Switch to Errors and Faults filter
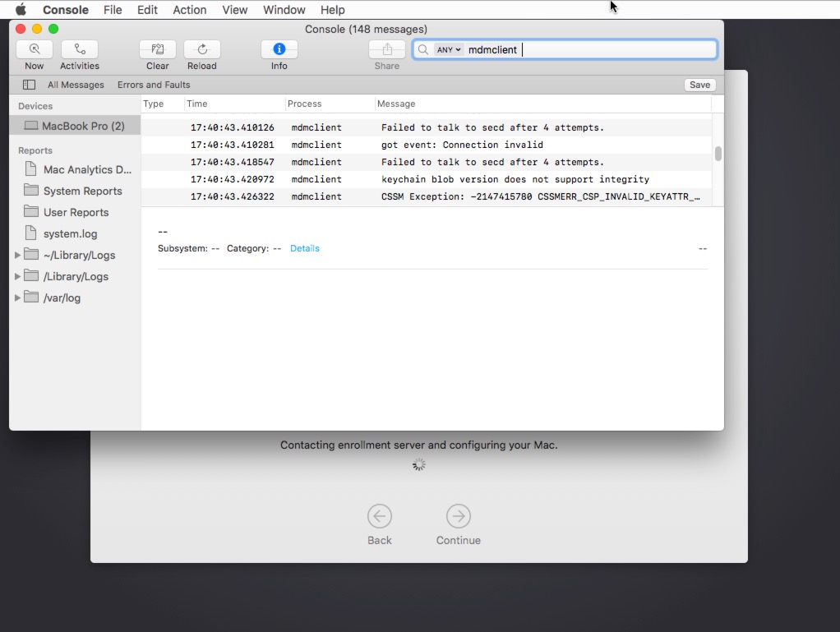Screen dimensions: 840x632 154,85
